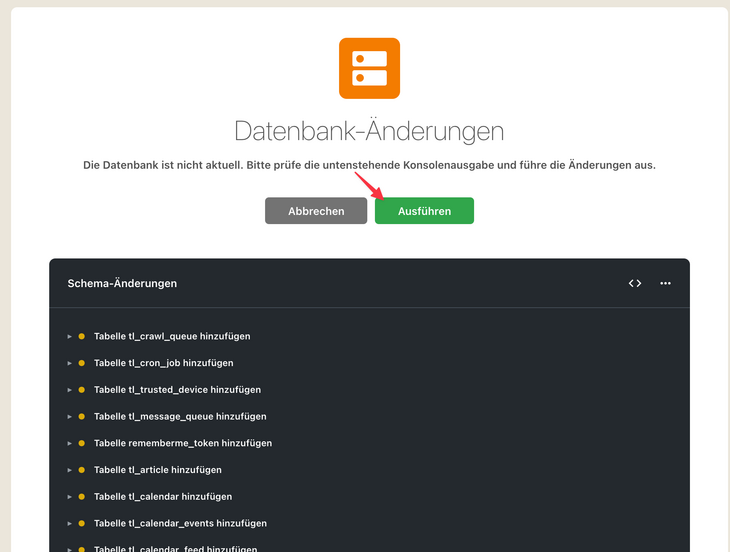
Task: Open three-dots menu in Schema-Änderungen header
Action: (665, 283)
